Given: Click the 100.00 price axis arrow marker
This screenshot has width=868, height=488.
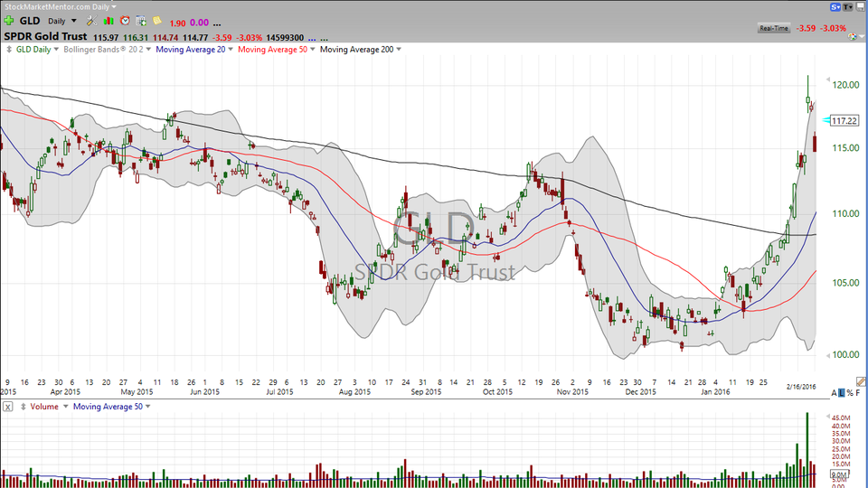Looking at the screenshot, I should pyautogui.click(x=828, y=355).
